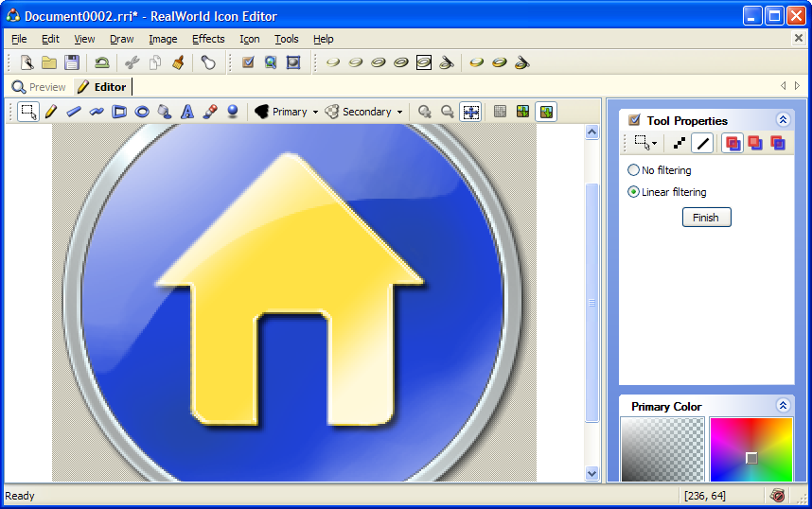
Task: Collapse the Tool Properties panel
Action: pyautogui.click(x=783, y=120)
